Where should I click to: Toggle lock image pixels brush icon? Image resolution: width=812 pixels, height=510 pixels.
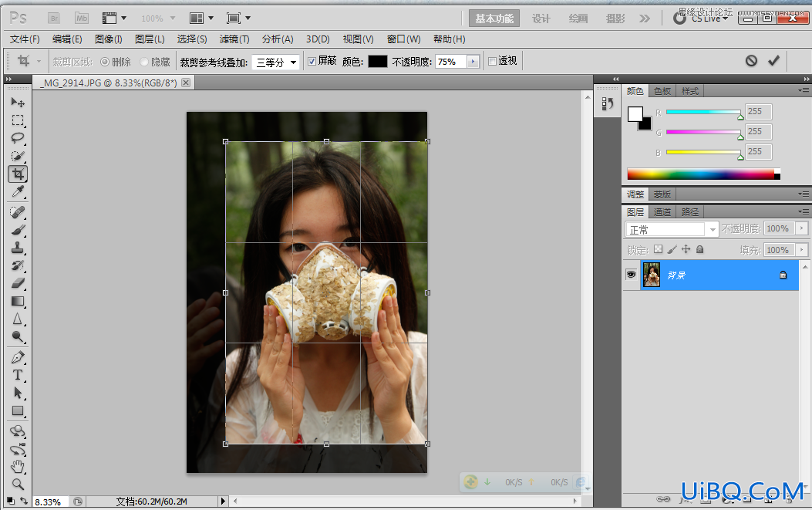pyautogui.click(x=672, y=249)
